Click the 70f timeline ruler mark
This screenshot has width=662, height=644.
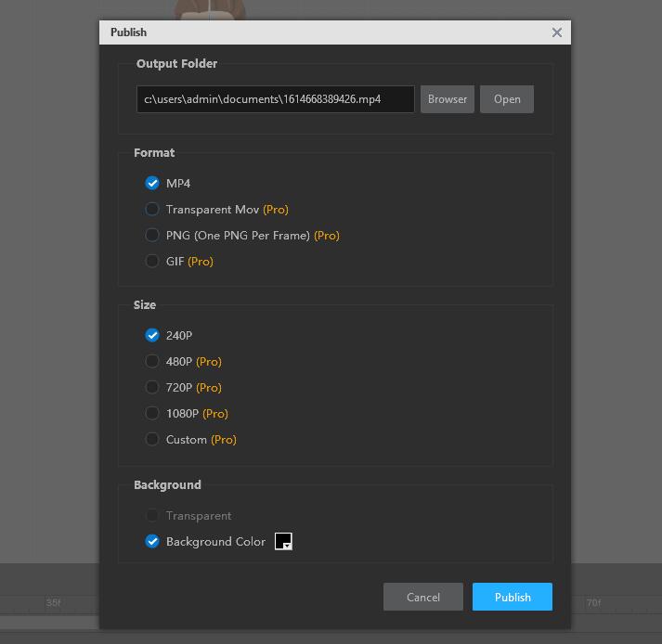pos(593,603)
